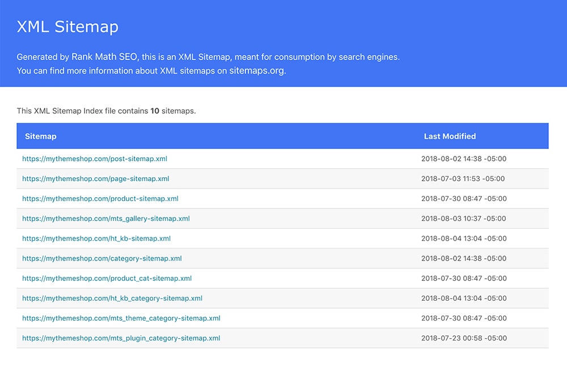This screenshot has height=392, width=567.
Task: Open the mts_theme_category-sitemap.xml link
Action: pyautogui.click(x=121, y=318)
